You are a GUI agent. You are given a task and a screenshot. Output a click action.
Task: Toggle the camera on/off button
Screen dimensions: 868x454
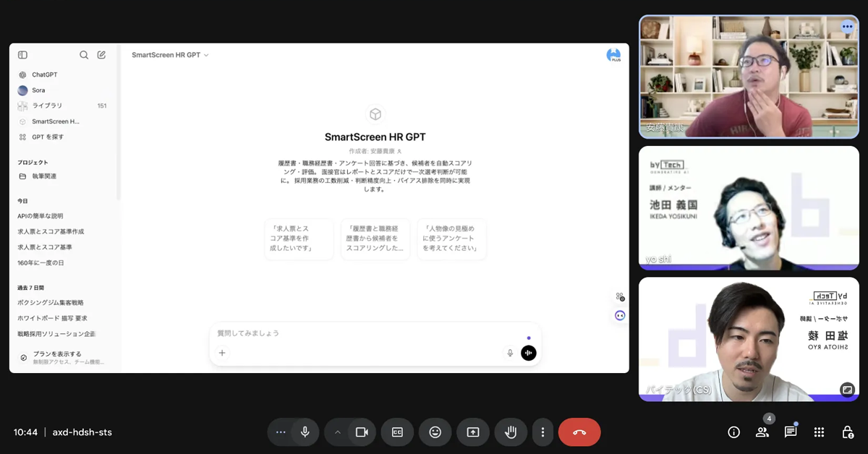(x=362, y=432)
